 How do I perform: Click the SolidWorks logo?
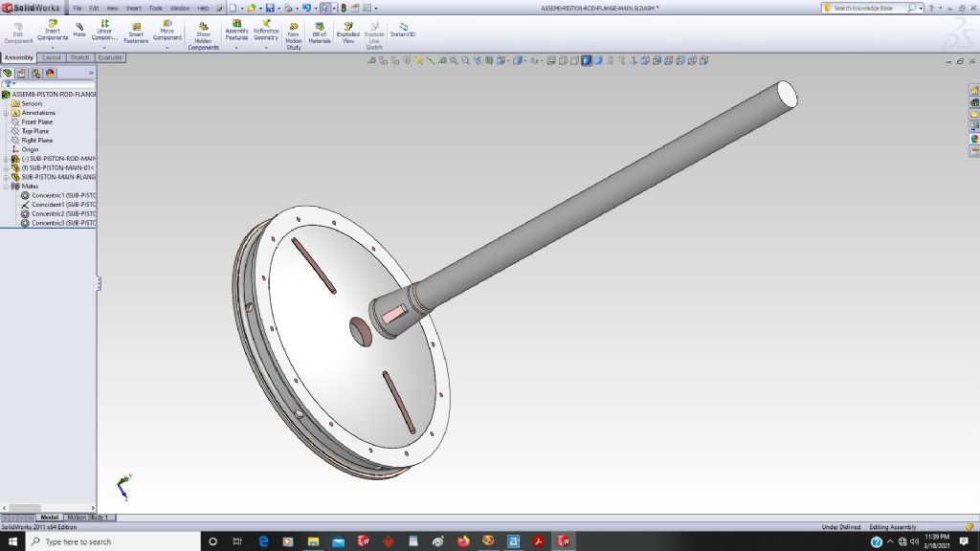click(x=32, y=8)
